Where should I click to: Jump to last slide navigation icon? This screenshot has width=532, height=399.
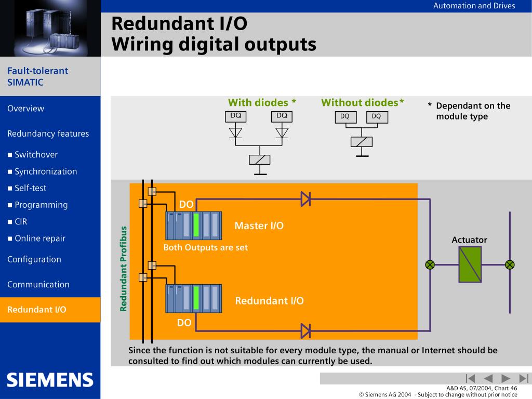[x=524, y=378]
